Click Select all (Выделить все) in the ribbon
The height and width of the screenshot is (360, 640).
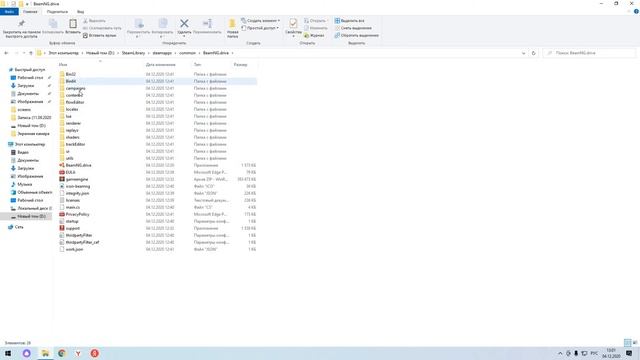[349, 20]
